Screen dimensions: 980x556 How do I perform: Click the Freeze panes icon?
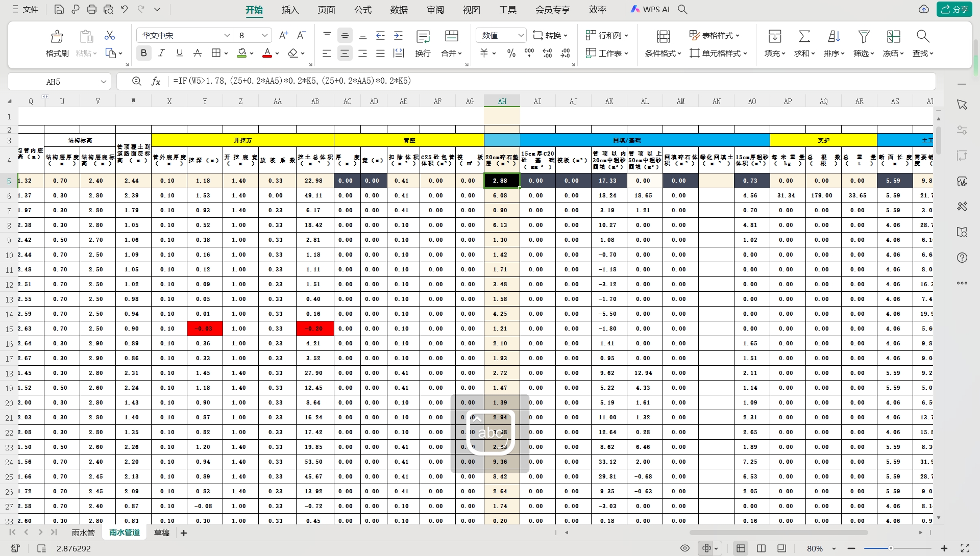click(894, 36)
